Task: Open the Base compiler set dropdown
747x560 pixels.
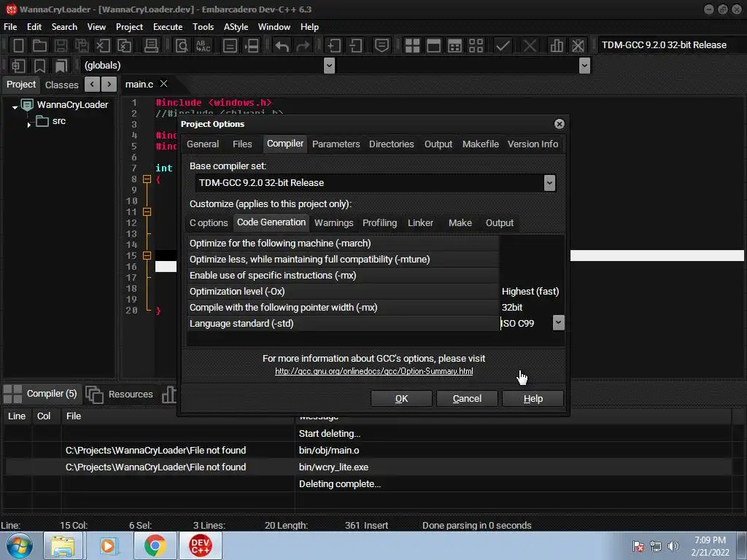Action: pos(549,183)
